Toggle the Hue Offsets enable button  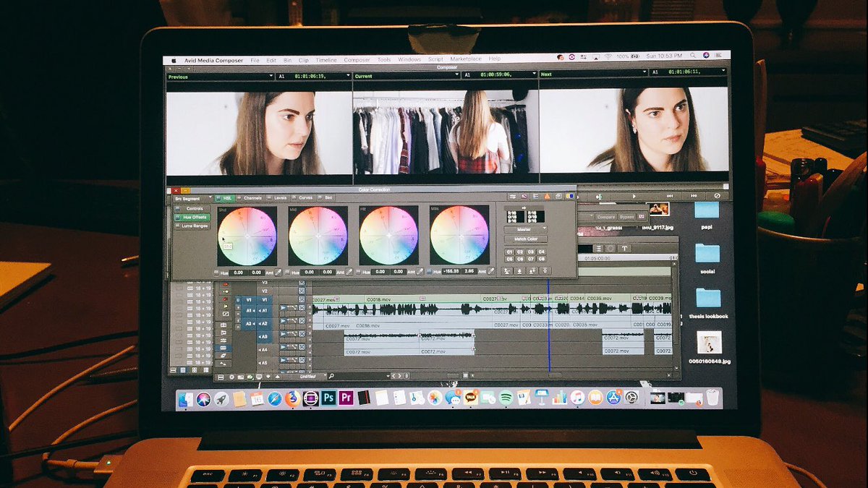177,217
